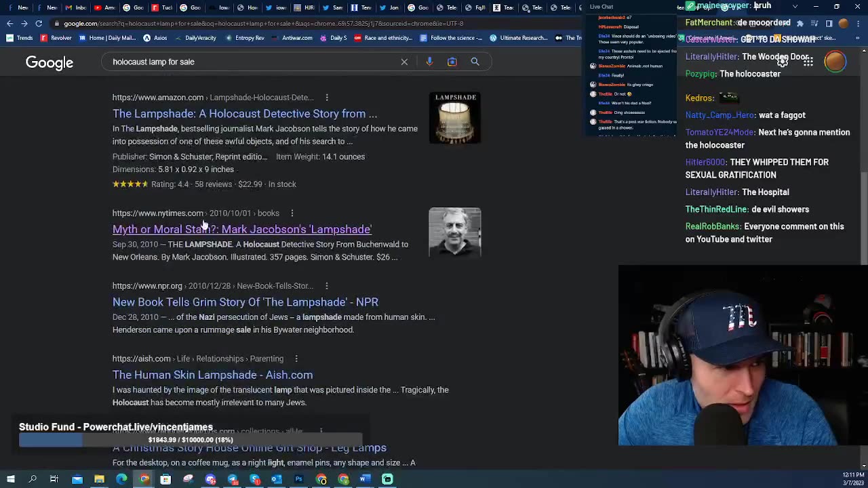
Task: Open options menu for the nytimes.com result
Action: (x=292, y=213)
